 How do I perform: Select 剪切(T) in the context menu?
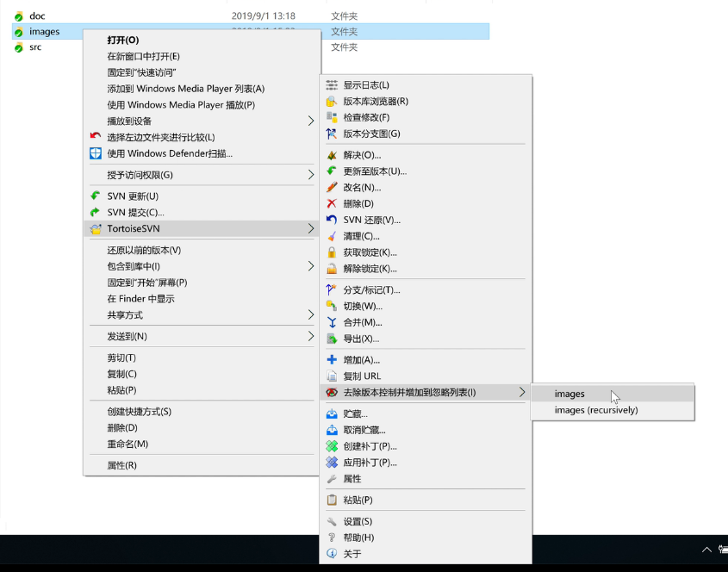tap(202, 357)
